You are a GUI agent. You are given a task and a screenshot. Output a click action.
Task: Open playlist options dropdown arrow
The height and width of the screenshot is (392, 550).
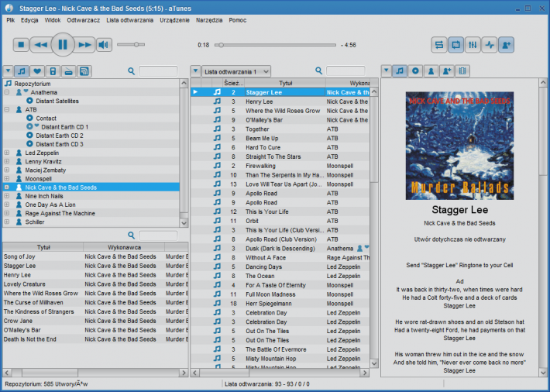point(195,71)
